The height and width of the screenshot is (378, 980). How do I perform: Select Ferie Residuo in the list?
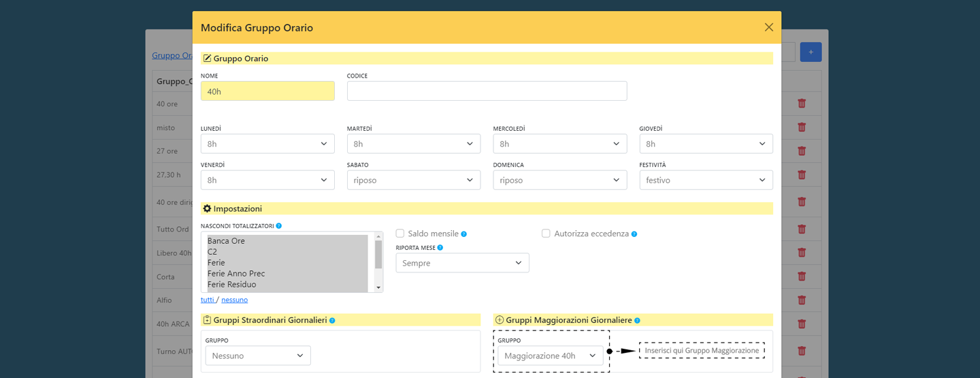(x=287, y=285)
